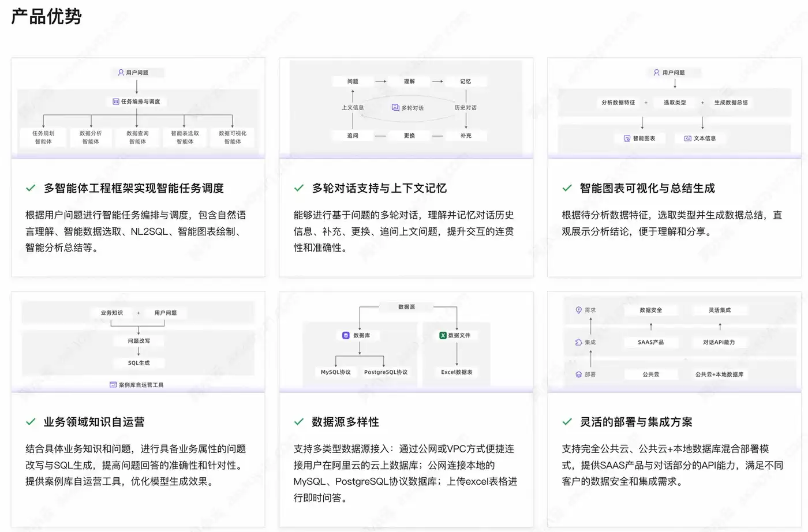This screenshot has height=532, width=808.
Task: Click the 分析数据特征 label
Action: pos(618,103)
